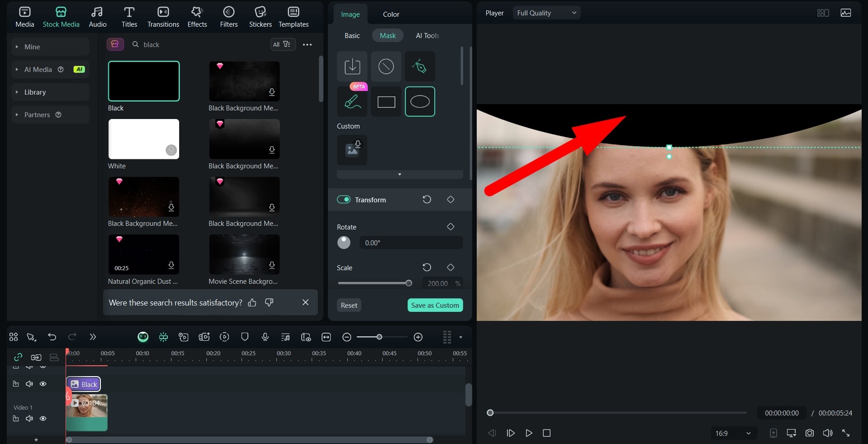Select the ellipse mask shape
Viewport: 868px width, 444px height.
[420, 101]
